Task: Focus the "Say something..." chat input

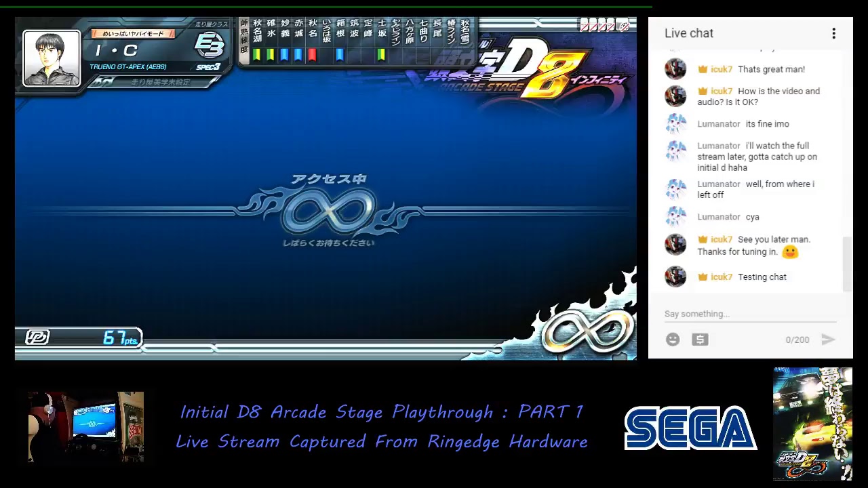Action: click(x=750, y=314)
